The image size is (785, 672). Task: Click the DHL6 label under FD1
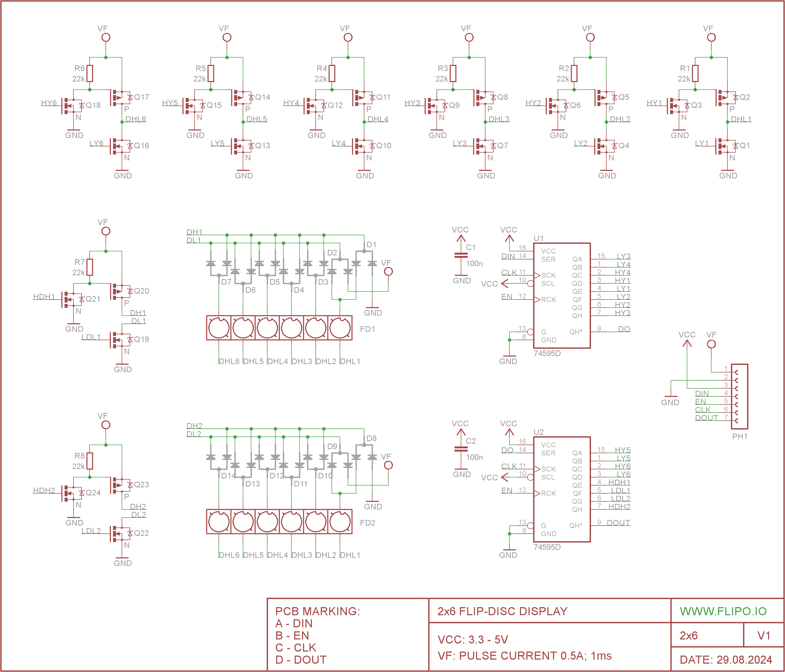(229, 361)
